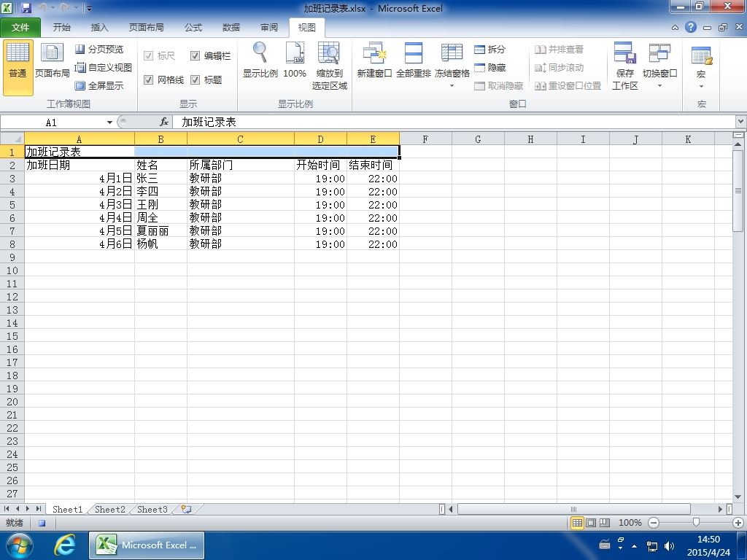Zoom in with the plus button
Screen dimensions: 747x560
click(738, 523)
